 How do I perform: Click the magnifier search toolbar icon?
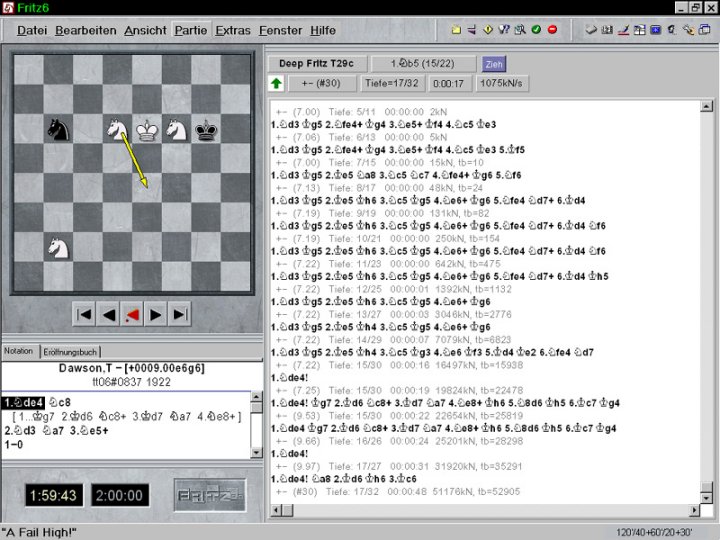click(520, 30)
